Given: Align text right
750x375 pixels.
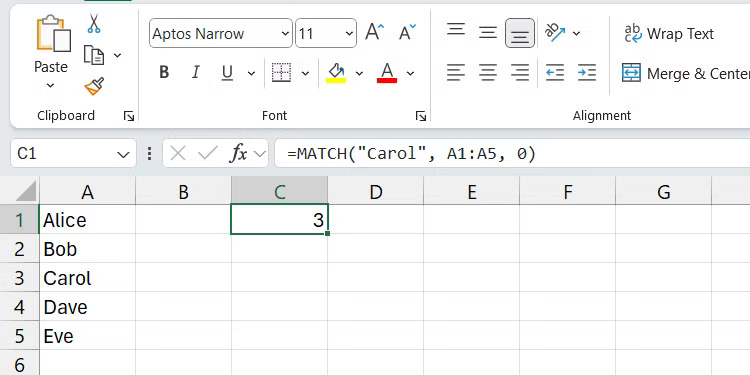Looking at the screenshot, I should tap(520, 73).
